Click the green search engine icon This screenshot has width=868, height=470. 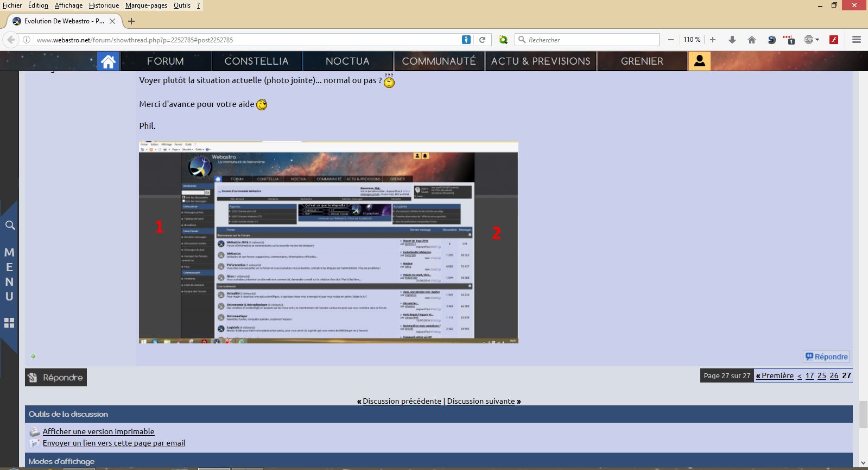503,40
